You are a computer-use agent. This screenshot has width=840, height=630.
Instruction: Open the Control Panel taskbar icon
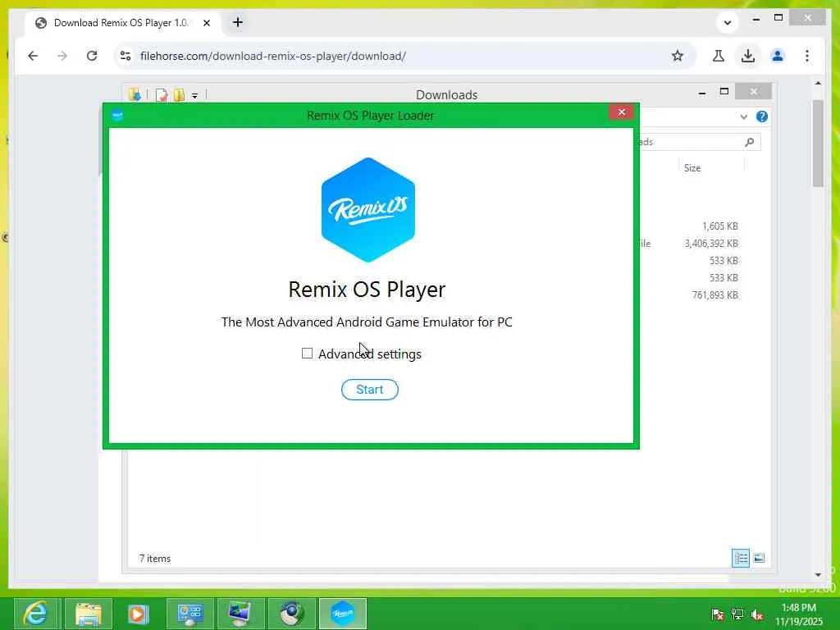189,614
